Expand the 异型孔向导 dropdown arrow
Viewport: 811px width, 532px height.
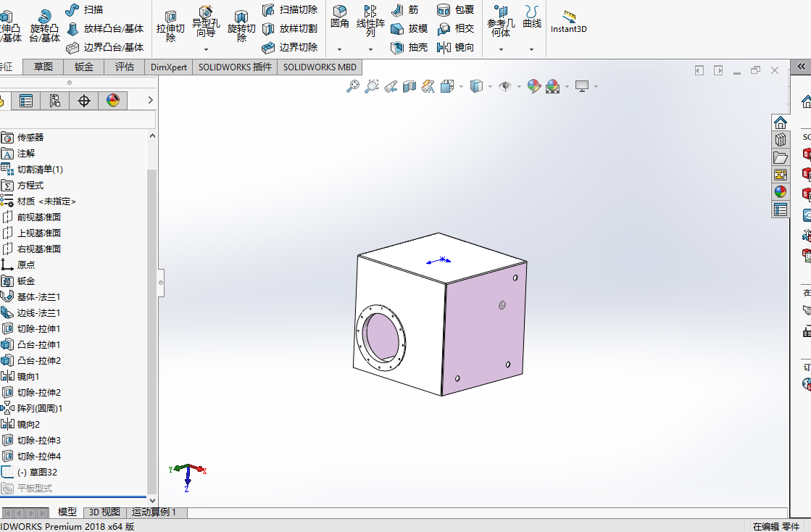[x=206, y=49]
